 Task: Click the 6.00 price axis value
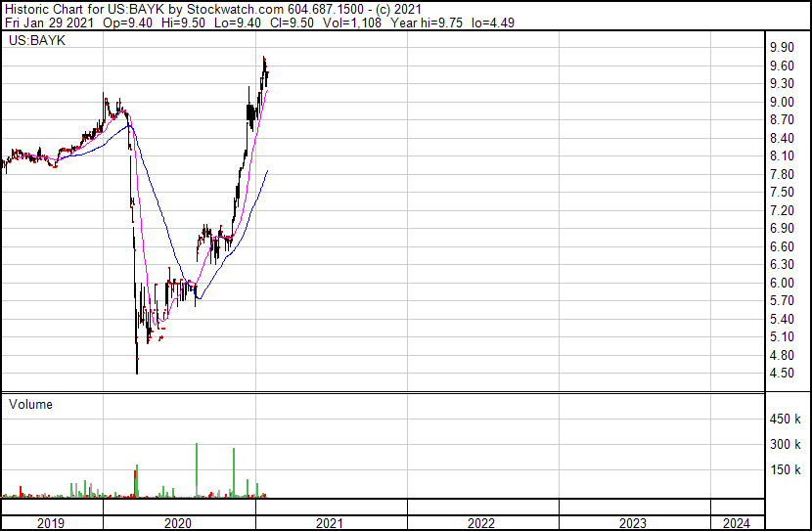(x=782, y=283)
